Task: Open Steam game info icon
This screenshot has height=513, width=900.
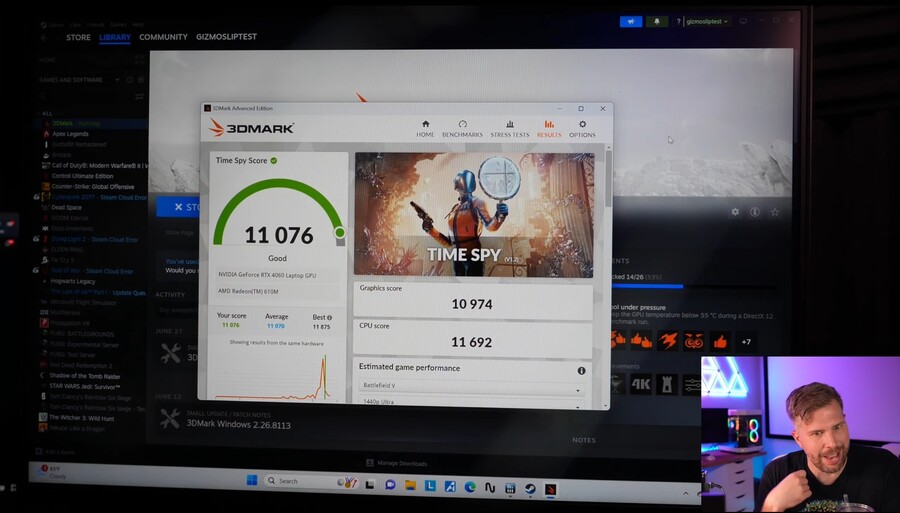Action: (x=755, y=212)
